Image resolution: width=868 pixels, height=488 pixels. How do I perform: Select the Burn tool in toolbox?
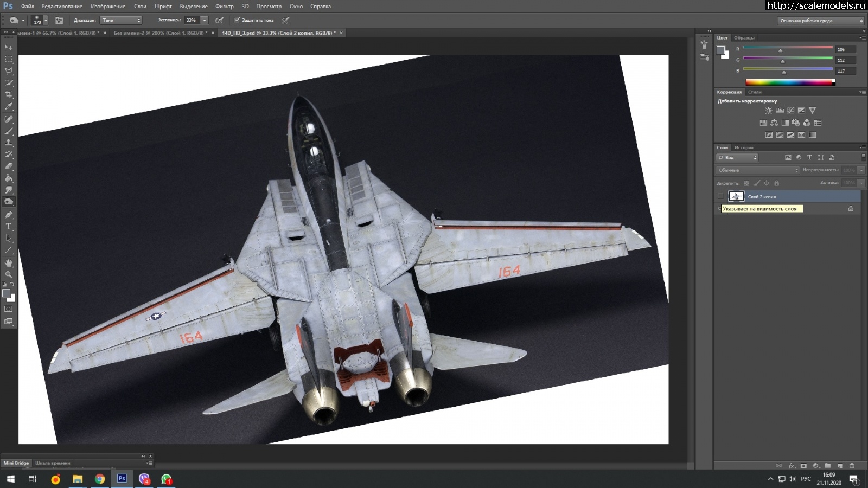pyautogui.click(x=9, y=202)
